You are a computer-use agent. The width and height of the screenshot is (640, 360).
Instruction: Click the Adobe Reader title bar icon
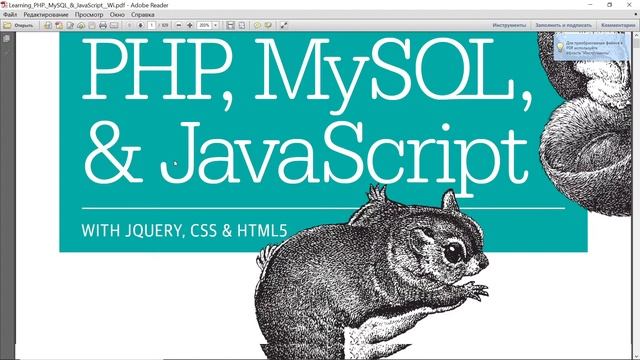tap(4, 5)
